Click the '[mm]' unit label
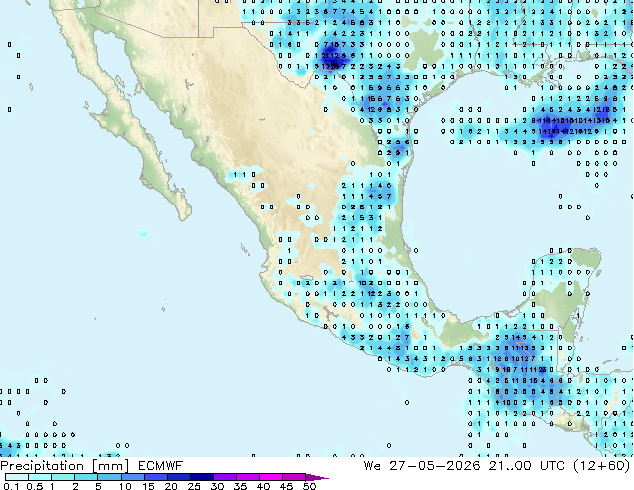This screenshot has height=490, width=634. click(110, 466)
